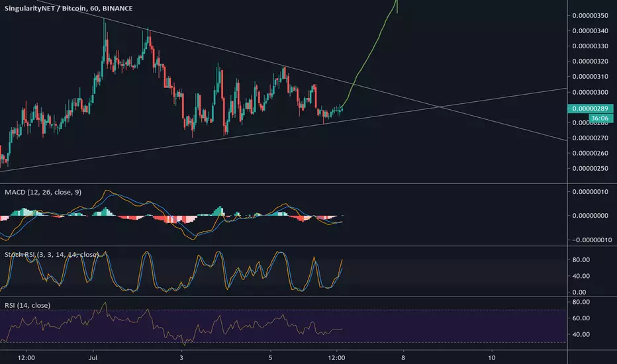Click the MACD (12, 26, close, 9) indicator label
Viewport: 617px width, 364px height.
[x=43, y=192]
